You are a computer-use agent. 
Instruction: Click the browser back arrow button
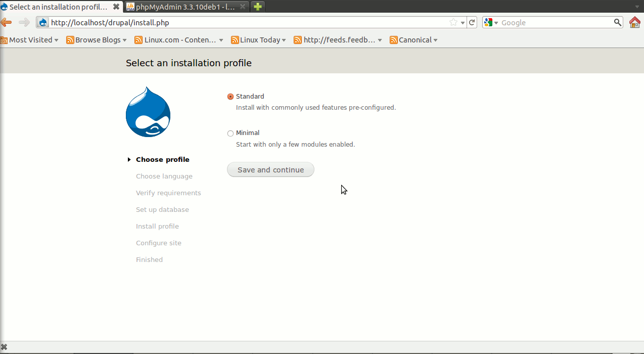click(6, 22)
